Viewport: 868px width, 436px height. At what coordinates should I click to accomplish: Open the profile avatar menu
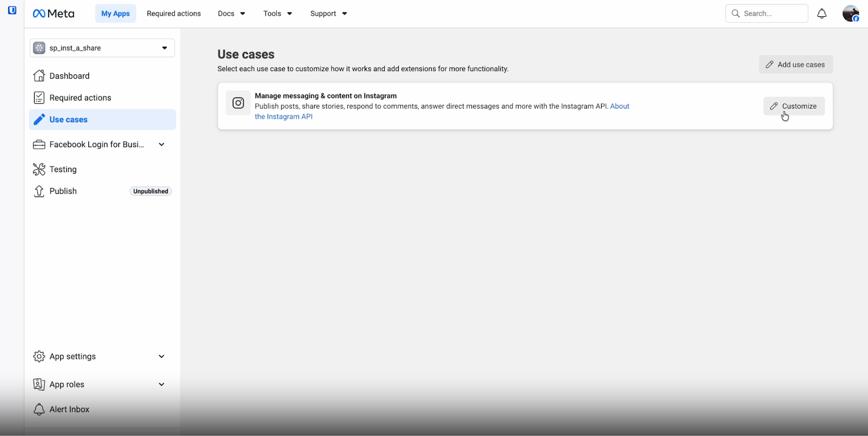pyautogui.click(x=851, y=14)
